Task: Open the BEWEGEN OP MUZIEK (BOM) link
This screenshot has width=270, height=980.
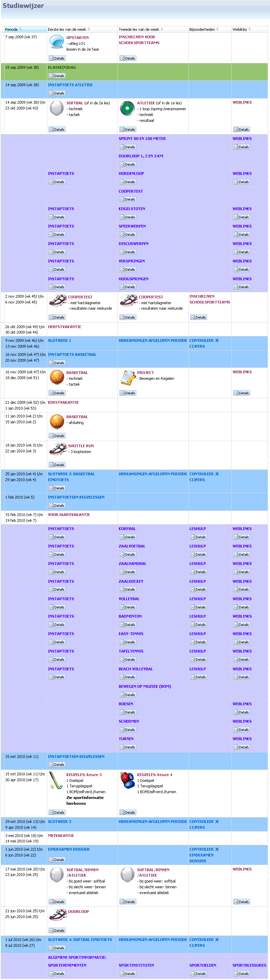Action: [144, 686]
